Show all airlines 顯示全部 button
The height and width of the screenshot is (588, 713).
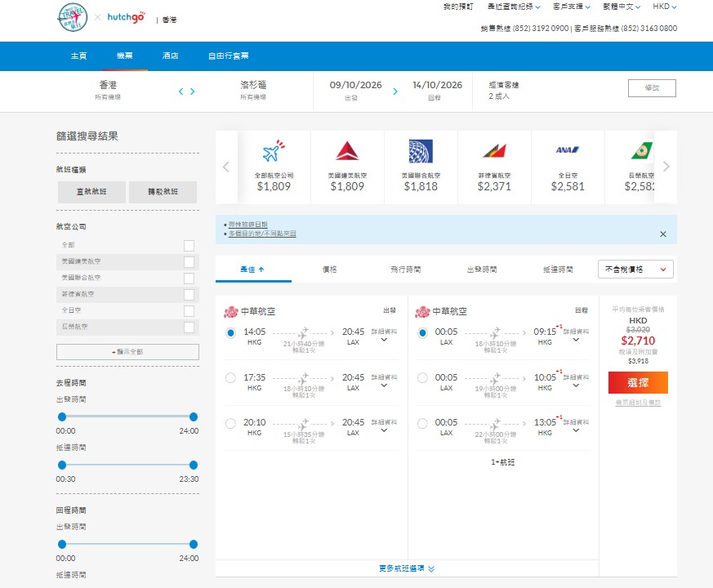click(127, 352)
